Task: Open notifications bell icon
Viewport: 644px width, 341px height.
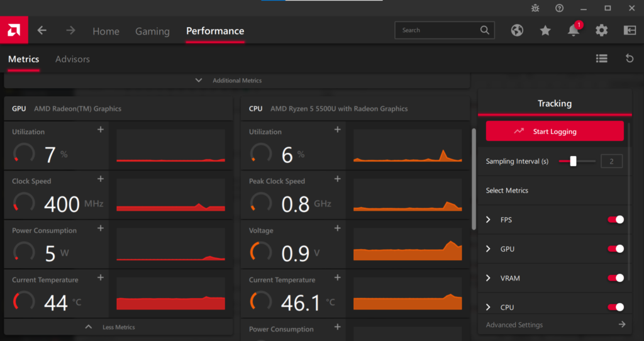Action: pyautogui.click(x=574, y=30)
